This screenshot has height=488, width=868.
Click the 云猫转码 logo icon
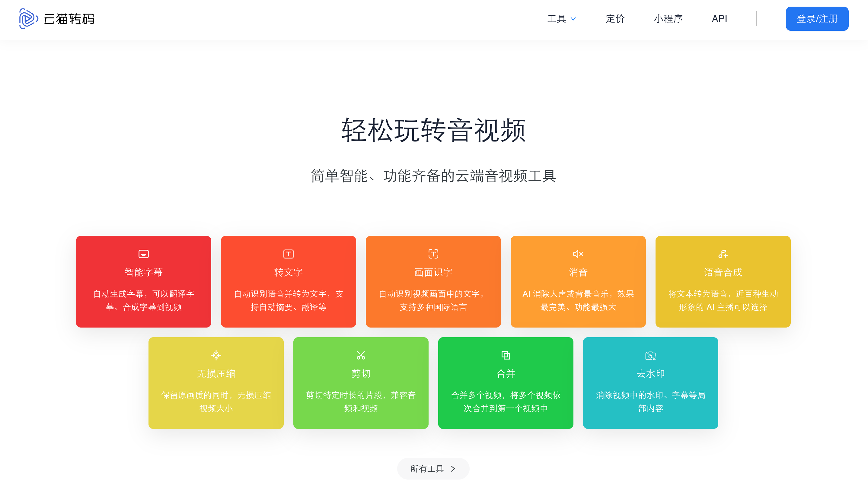pyautogui.click(x=28, y=18)
